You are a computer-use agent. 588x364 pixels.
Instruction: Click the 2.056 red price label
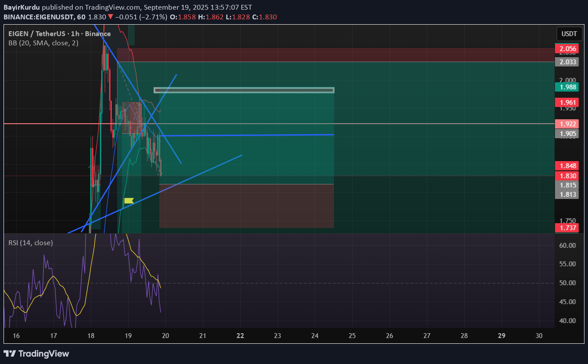[566, 49]
